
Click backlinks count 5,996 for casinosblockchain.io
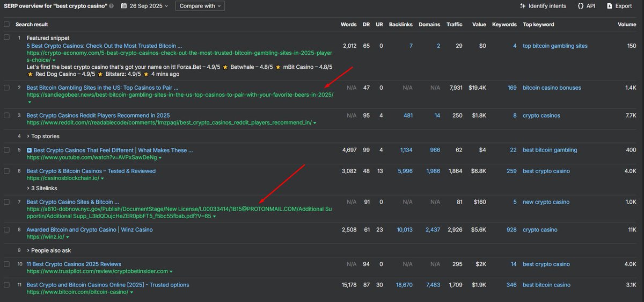(406, 171)
